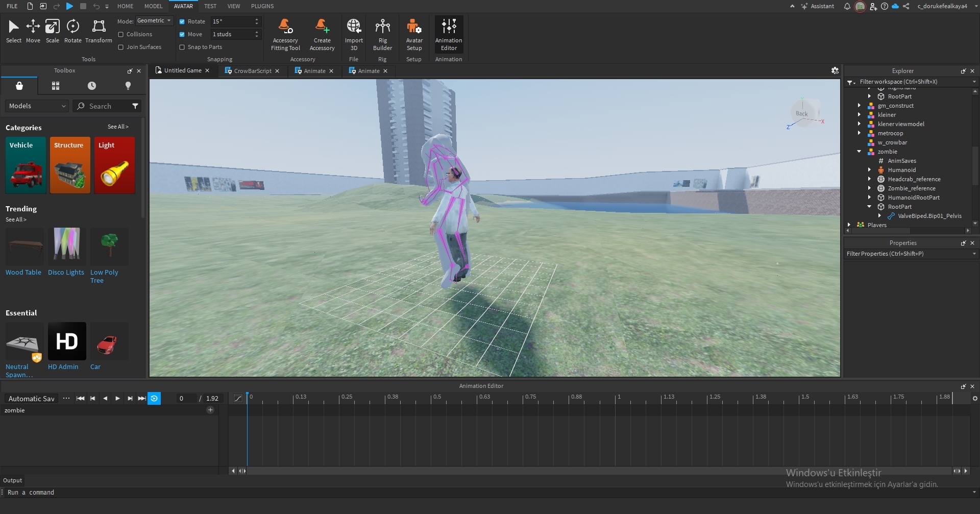
Task: Open the Animation Editor tool
Action: click(449, 35)
